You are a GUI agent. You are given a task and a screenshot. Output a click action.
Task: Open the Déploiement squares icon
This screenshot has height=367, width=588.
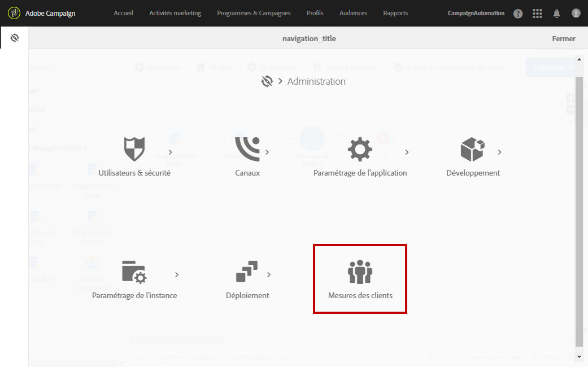tap(247, 272)
